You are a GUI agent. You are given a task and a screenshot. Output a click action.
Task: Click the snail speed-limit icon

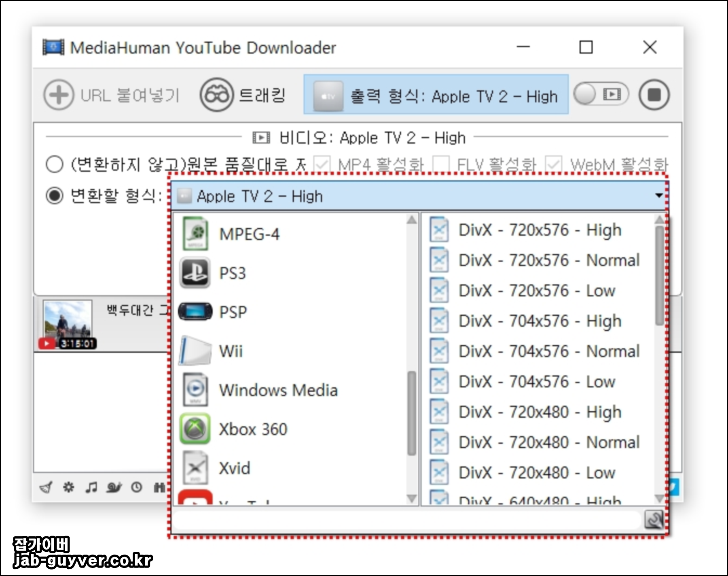pos(114,487)
